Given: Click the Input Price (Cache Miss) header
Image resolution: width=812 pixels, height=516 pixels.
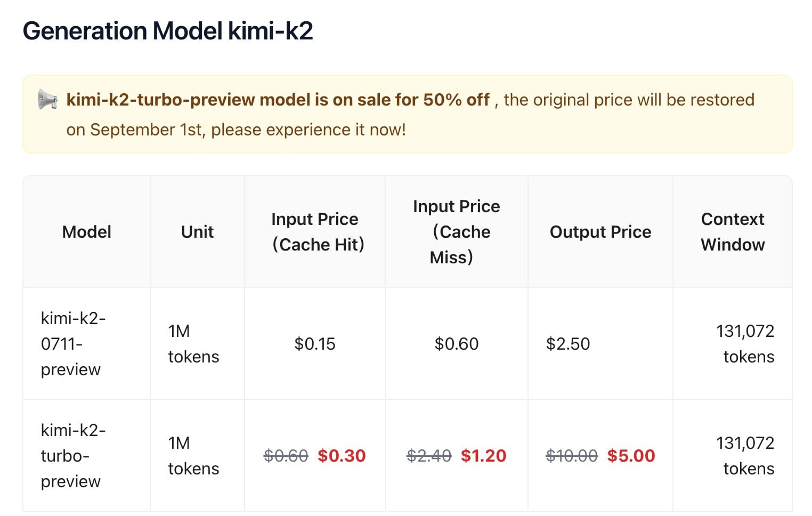Looking at the screenshot, I should tap(457, 232).
